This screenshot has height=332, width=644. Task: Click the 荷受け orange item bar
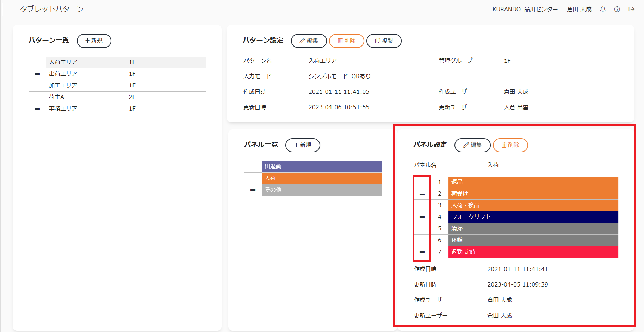pyautogui.click(x=533, y=194)
